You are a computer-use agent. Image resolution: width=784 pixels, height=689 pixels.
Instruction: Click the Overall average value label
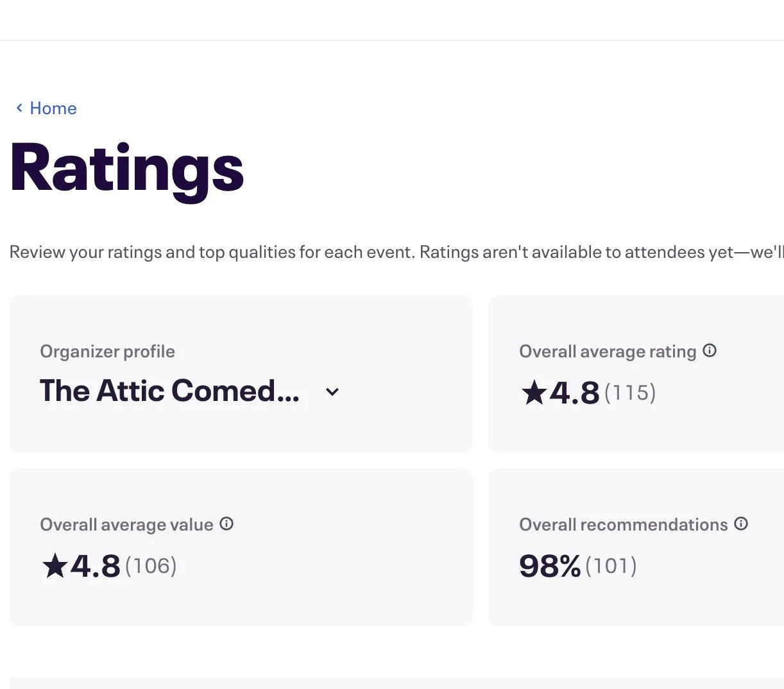tap(126, 525)
